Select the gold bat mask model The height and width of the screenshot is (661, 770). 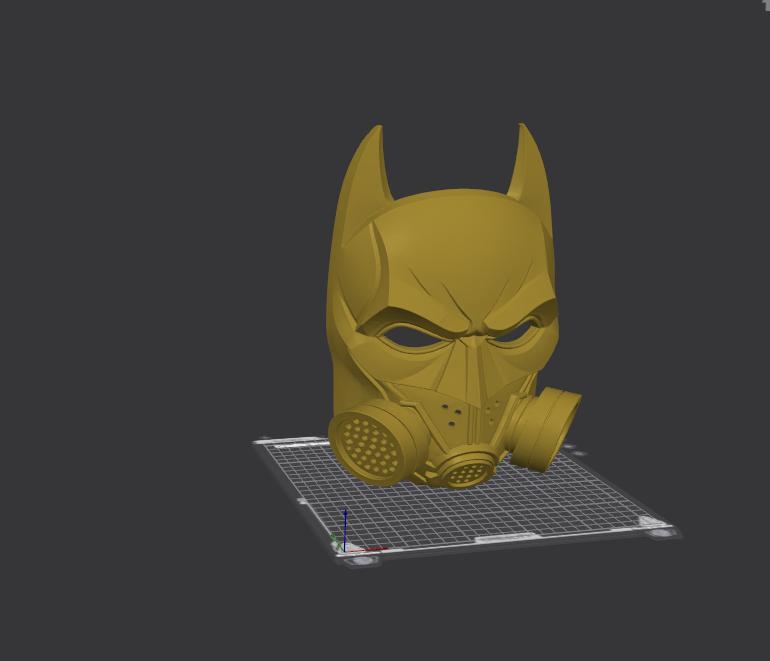pyautogui.click(x=444, y=304)
